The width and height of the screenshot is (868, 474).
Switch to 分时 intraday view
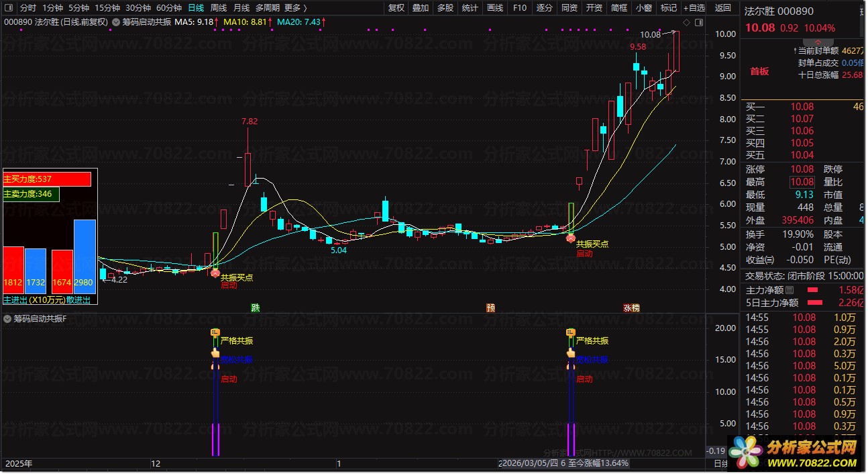coord(28,8)
